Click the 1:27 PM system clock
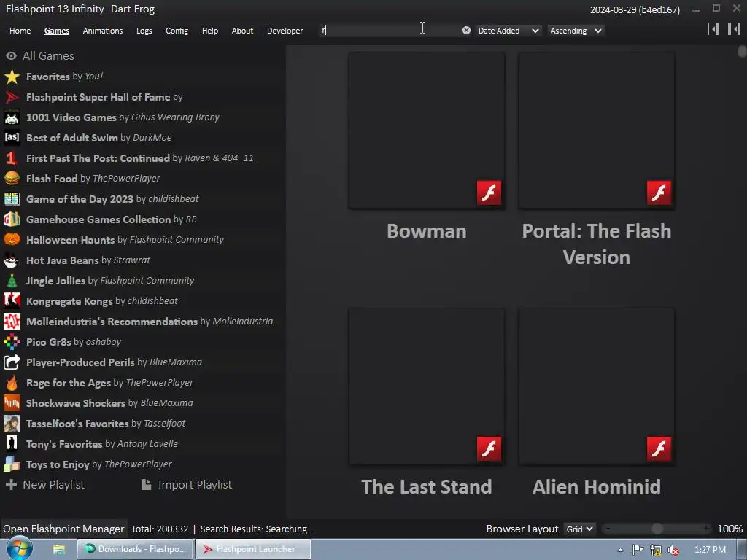 710,550
